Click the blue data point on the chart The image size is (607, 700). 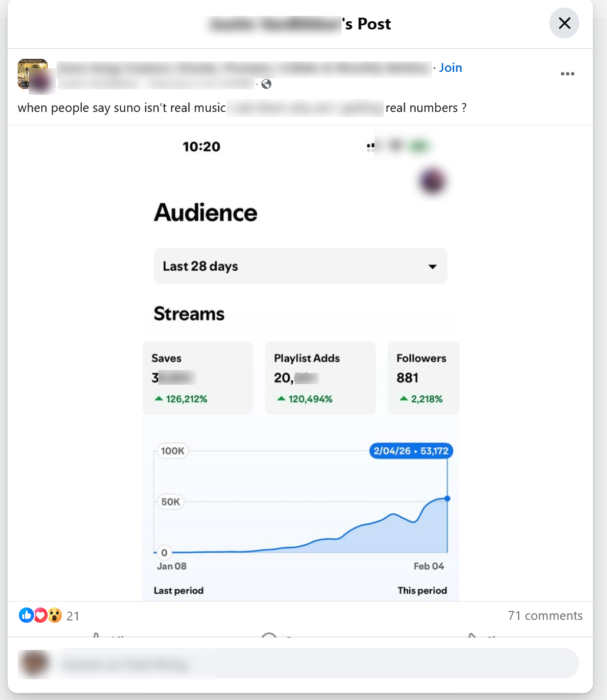447,498
